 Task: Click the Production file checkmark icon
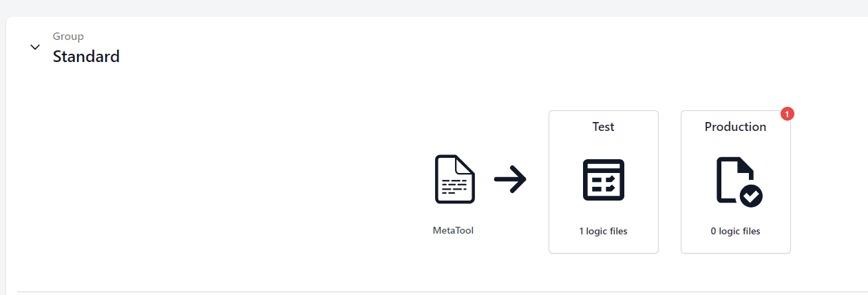coord(735,181)
